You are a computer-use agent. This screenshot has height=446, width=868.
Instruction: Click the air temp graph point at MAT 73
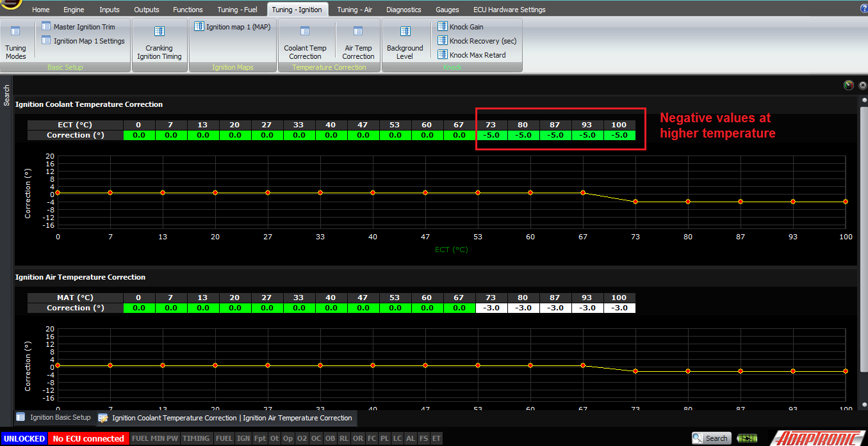pos(635,371)
